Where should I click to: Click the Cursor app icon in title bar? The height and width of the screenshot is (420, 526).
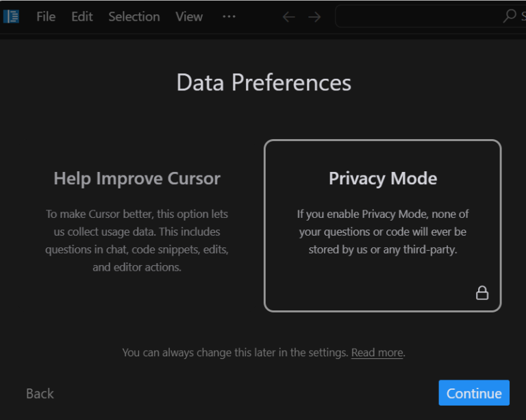pyautogui.click(x=11, y=16)
